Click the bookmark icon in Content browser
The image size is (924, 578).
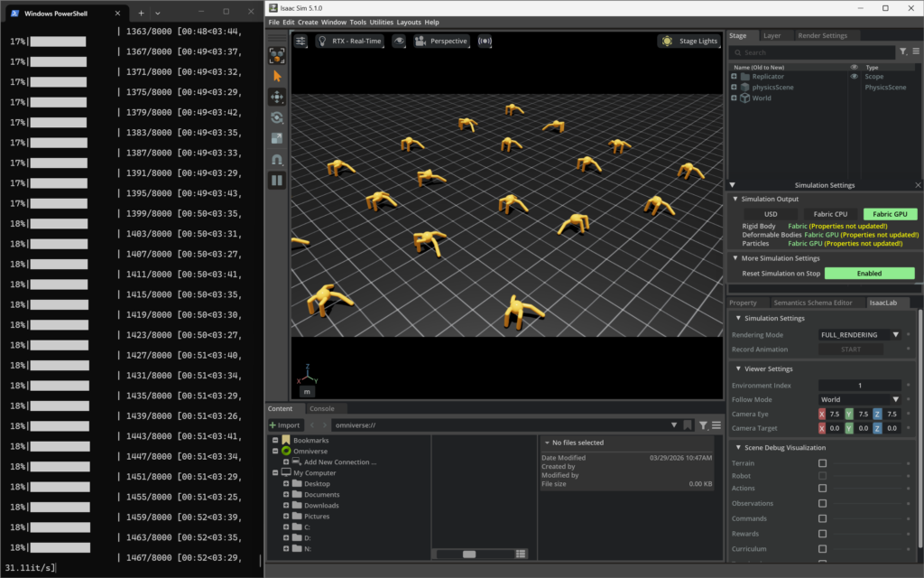coord(688,425)
